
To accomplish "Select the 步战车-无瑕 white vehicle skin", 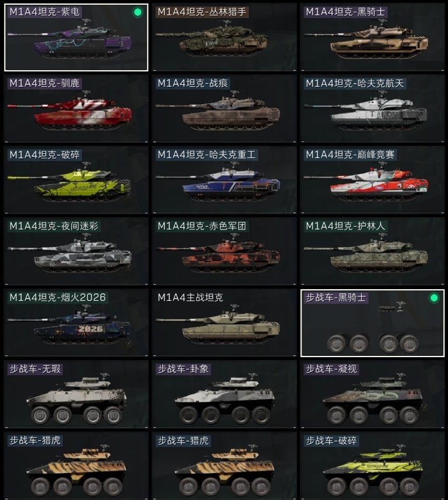I will point(76,394).
